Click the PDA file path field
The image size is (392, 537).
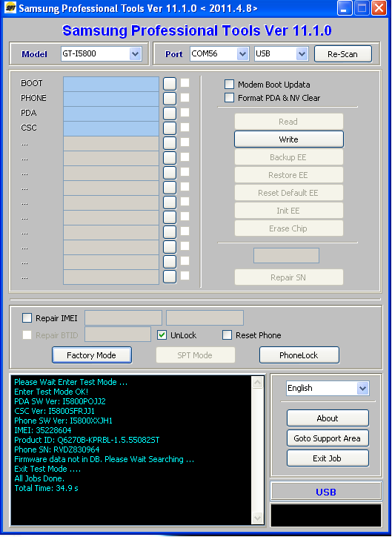click(111, 113)
